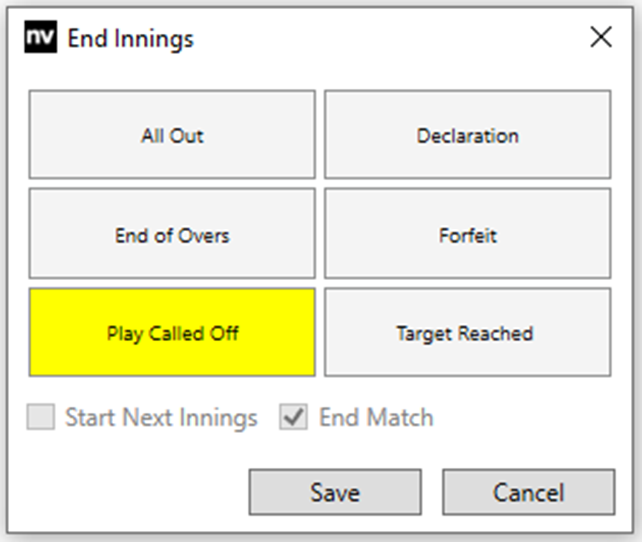Uncheck the End Match checkbox

tap(293, 418)
